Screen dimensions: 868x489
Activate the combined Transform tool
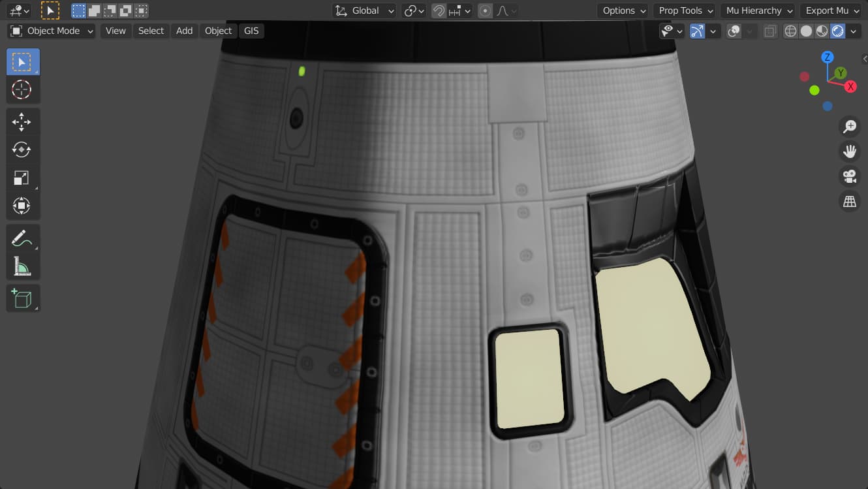point(23,206)
